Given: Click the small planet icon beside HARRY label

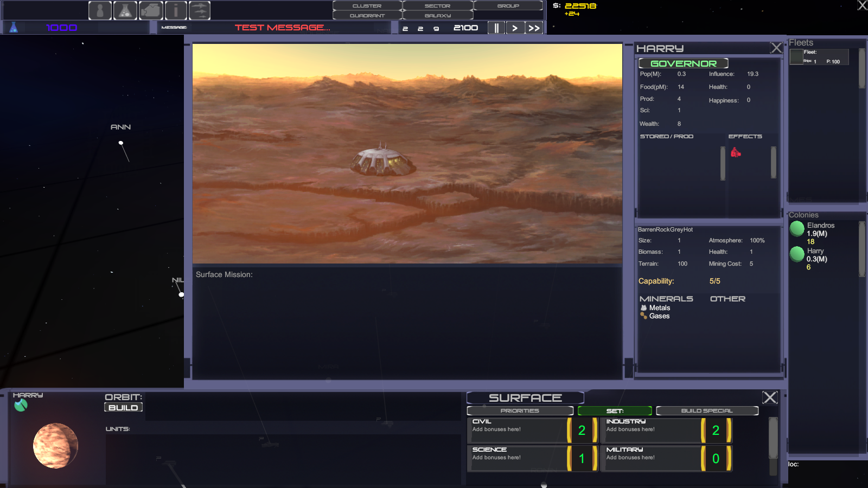Looking at the screenshot, I should click(21, 406).
